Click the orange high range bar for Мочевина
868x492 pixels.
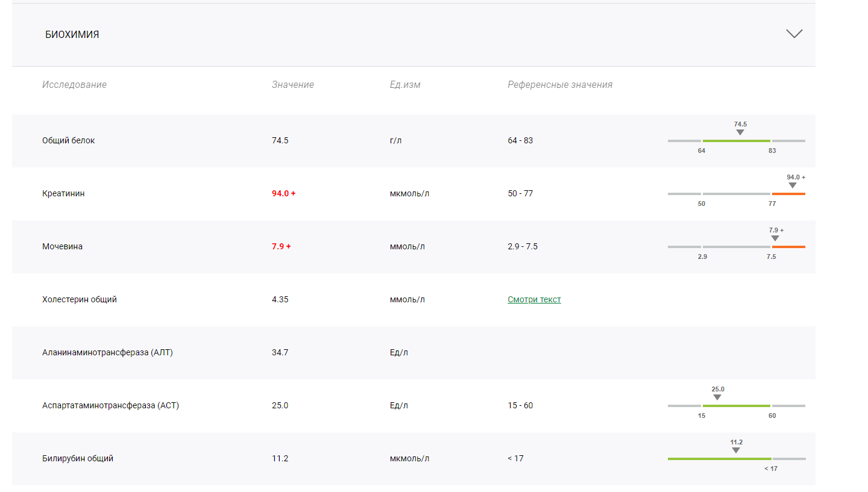click(x=788, y=247)
